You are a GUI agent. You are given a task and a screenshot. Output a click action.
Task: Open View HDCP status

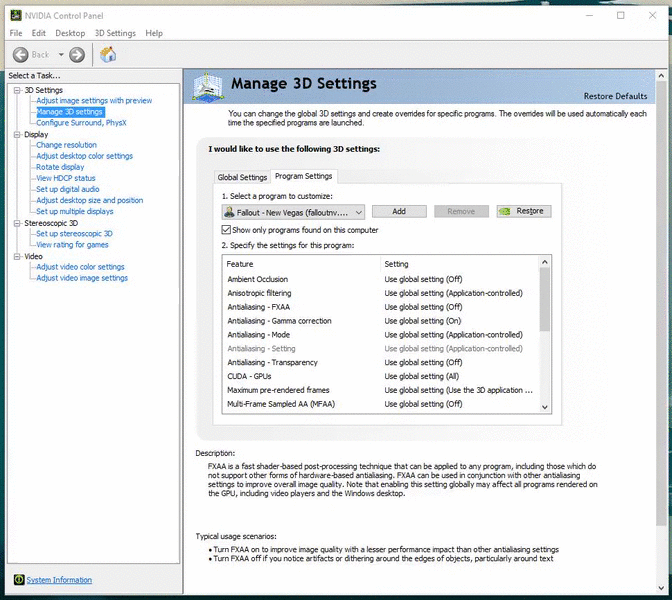pos(66,178)
